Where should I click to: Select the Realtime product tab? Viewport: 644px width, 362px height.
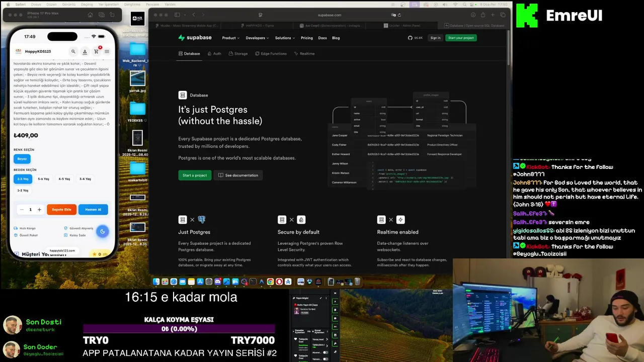point(304,53)
